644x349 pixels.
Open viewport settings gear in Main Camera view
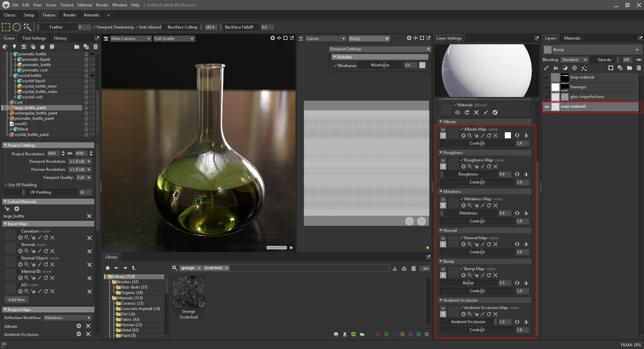(273, 38)
